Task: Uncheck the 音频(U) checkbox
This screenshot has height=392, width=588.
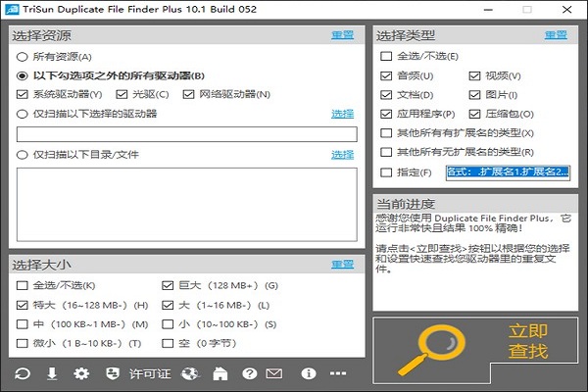Action: (x=387, y=75)
